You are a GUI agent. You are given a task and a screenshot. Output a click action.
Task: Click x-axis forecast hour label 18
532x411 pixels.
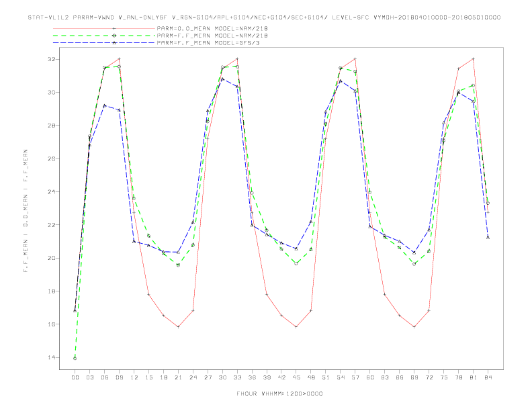pyautogui.click(x=163, y=377)
